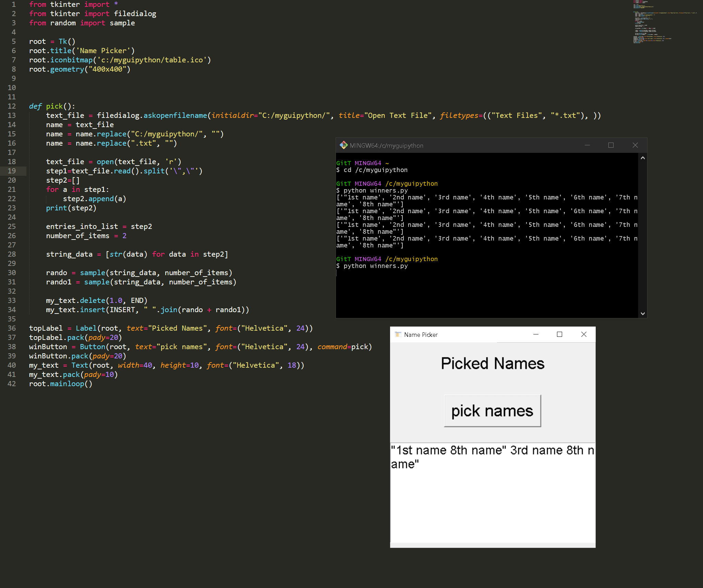Click the MINGW64:/c/myguipython title text
703x588 pixels.
coord(386,145)
